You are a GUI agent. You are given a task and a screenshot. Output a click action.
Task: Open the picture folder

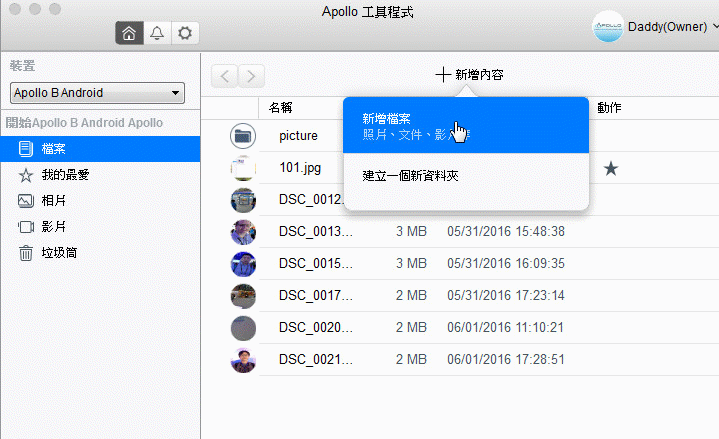click(298, 136)
